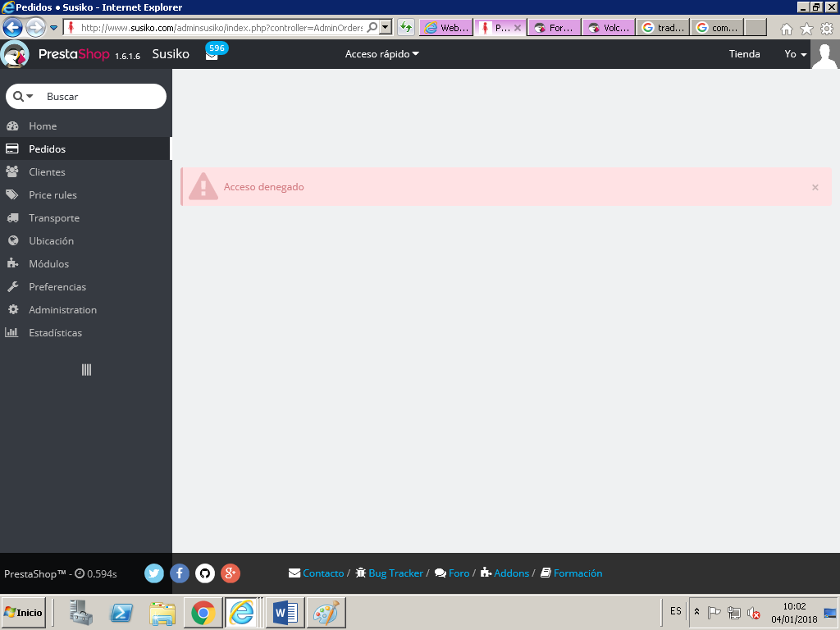Open PrestaShop Twitter icon
Image resolution: width=840 pixels, height=630 pixels.
click(x=153, y=573)
